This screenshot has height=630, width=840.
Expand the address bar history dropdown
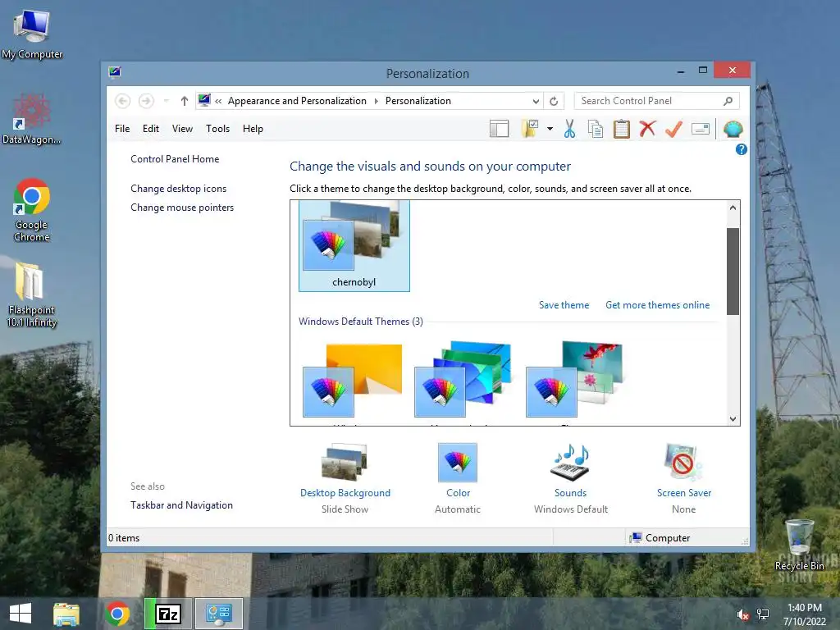tap(536, 101)
